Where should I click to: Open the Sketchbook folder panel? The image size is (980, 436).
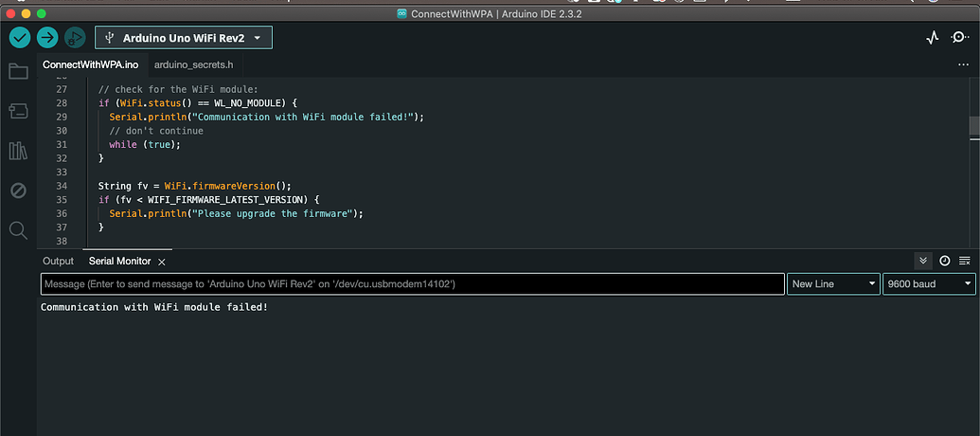point(18,71)
